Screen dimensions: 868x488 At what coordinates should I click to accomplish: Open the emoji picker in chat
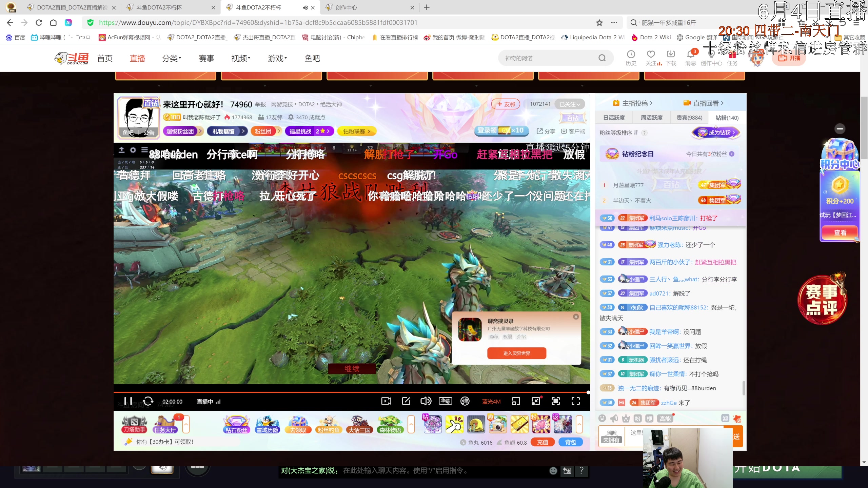pyautogui.click(x=602, y=419)
